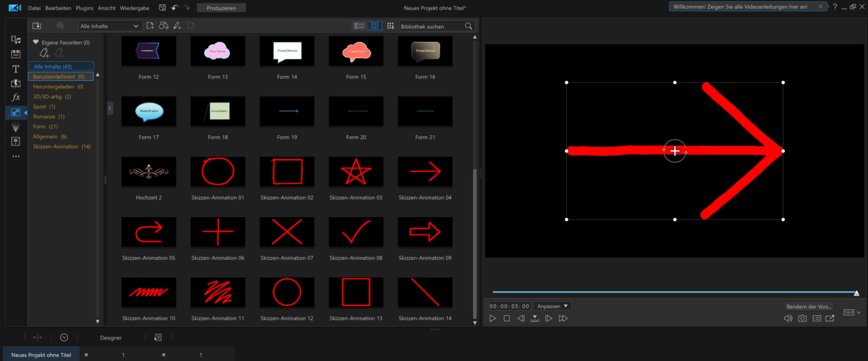Select the 'Neues Projekt ohne Titel' tab
Screen dimensions: 868x361
tap(41, 355)
